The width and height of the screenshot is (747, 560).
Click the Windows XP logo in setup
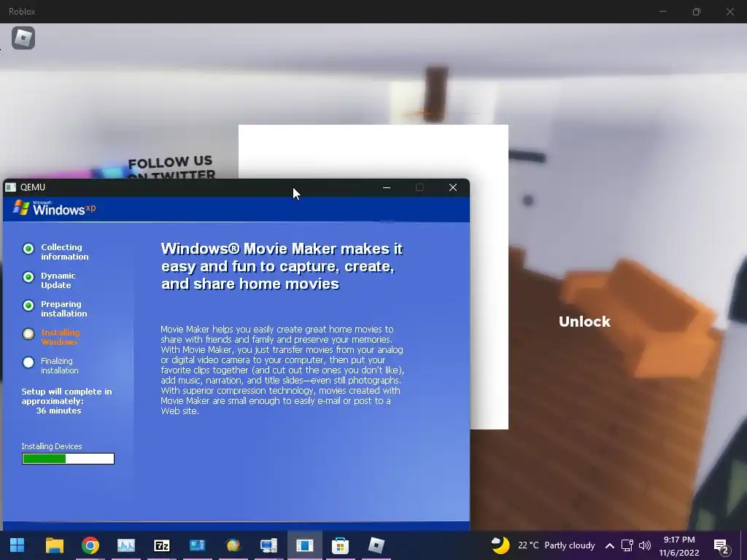coord(54,208)
